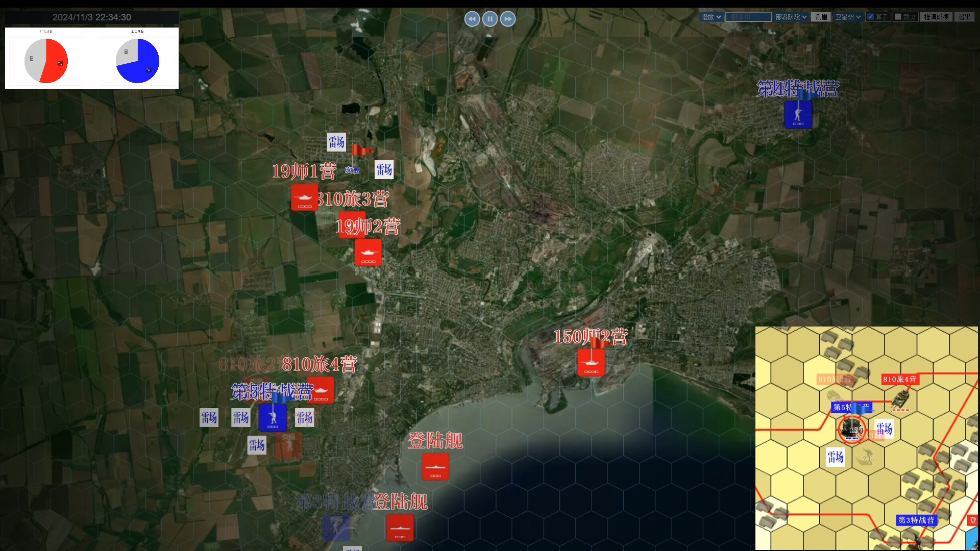Image resolution: width=980 pixels, height=551 pixels.
Task: Click the fast-forward playback button
Action: coord(508,19)
